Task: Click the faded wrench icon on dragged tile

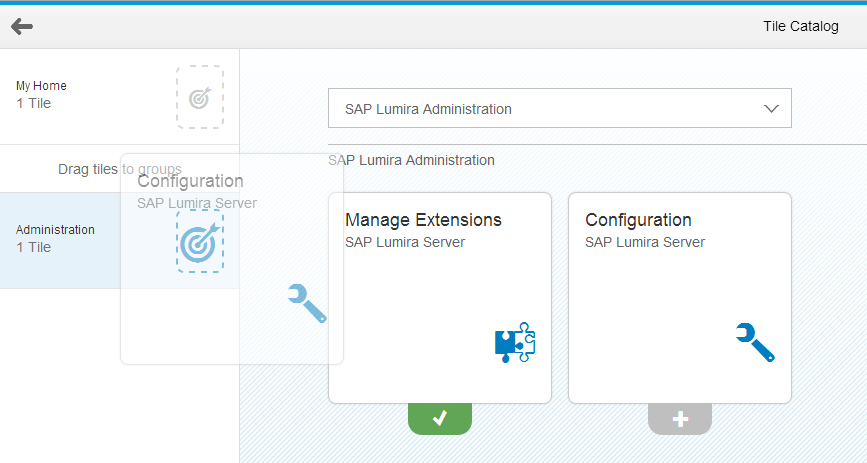Action: click(x=307, y=303)
